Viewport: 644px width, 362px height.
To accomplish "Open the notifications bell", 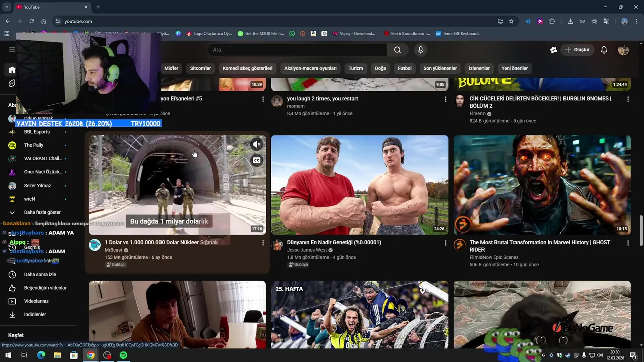I will (604, 50).
